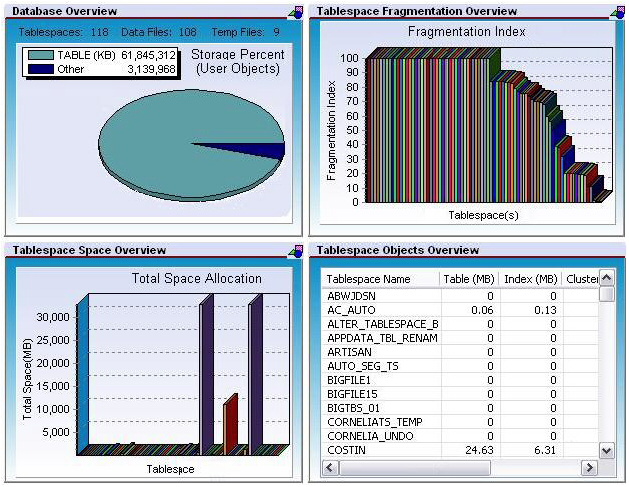Click the tall red bar in space chart
The width and height of the screenshot is (629, 487).
pos(230,424)
